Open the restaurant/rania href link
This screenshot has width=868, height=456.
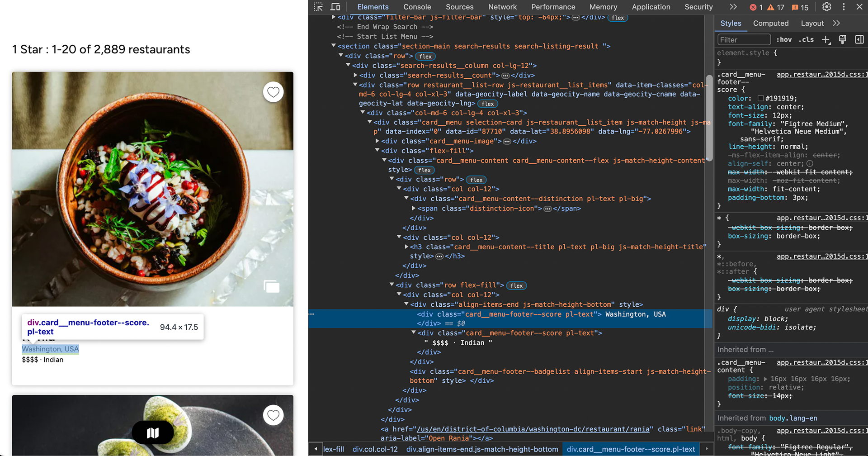(534, 429)
